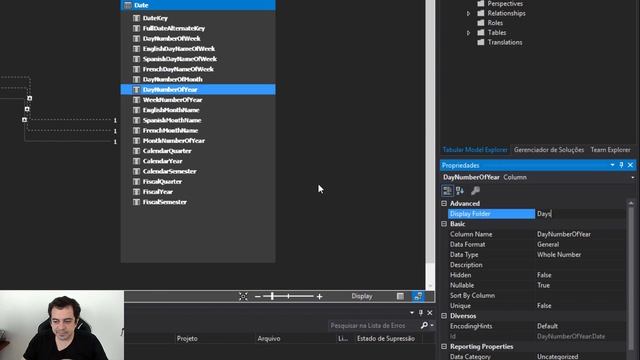
Task: Show properties in categorized view
Action: [x=447, y=191]
